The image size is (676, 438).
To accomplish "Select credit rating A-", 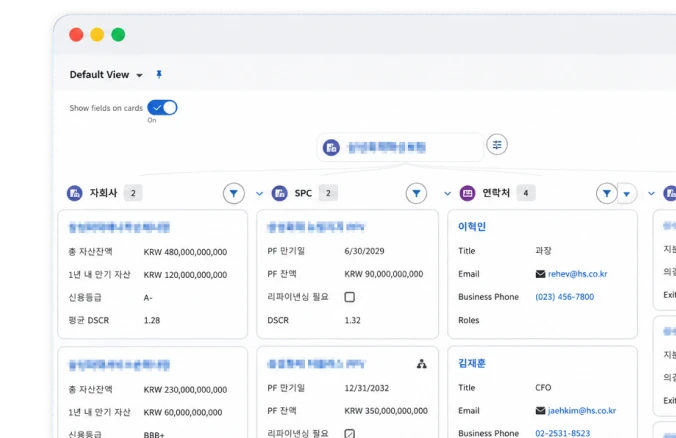I will pyautogui.click(x=148, y=297).
